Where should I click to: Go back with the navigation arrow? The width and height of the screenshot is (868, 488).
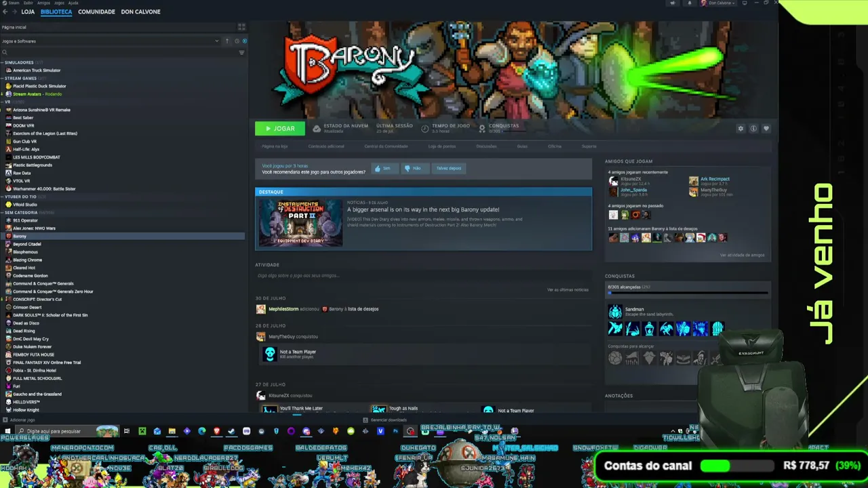pos(5,12)
